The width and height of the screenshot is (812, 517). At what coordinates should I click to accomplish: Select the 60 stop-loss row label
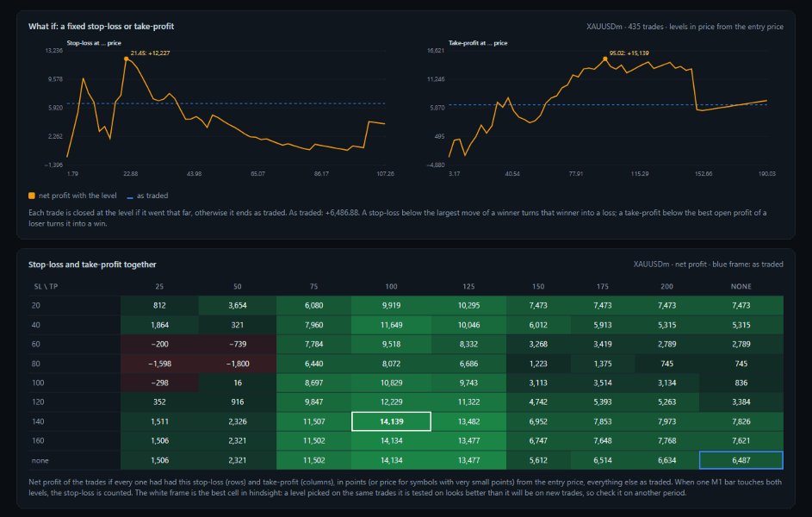tap(35, 344)
